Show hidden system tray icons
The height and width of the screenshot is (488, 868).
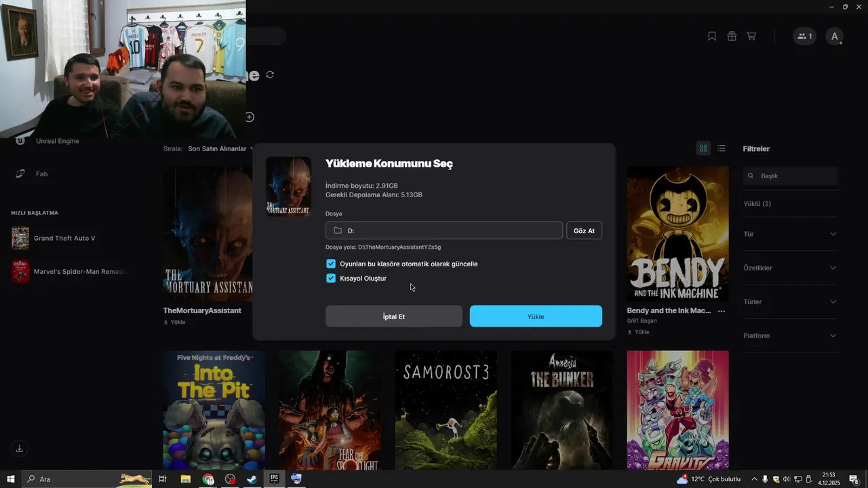(754, 479)
